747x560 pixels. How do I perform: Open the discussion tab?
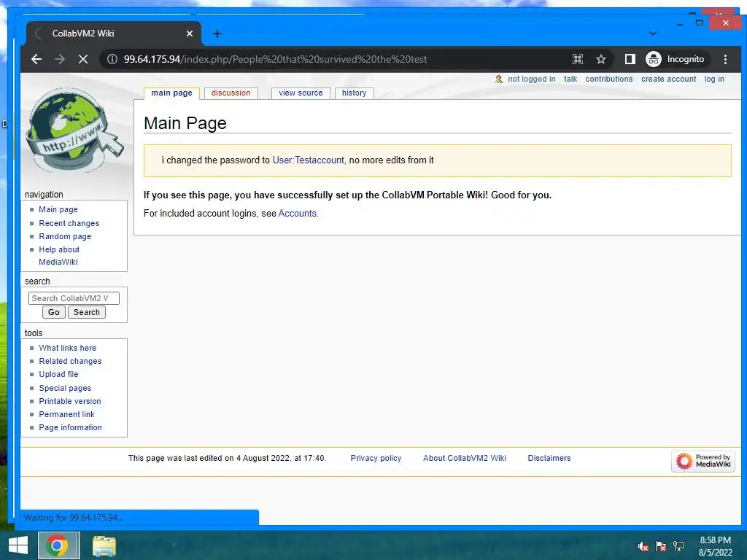231,93
